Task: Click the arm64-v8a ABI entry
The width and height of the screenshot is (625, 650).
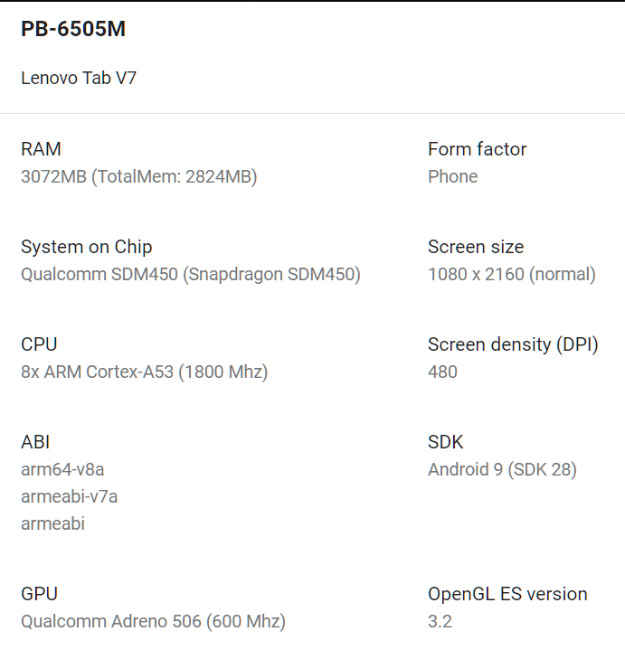Action: coord(63,470)
